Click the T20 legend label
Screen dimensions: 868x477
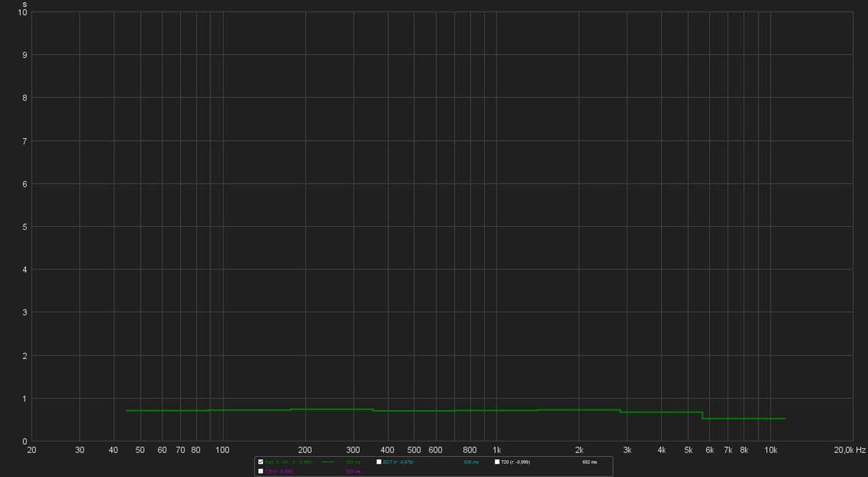(x=515, y=462)
